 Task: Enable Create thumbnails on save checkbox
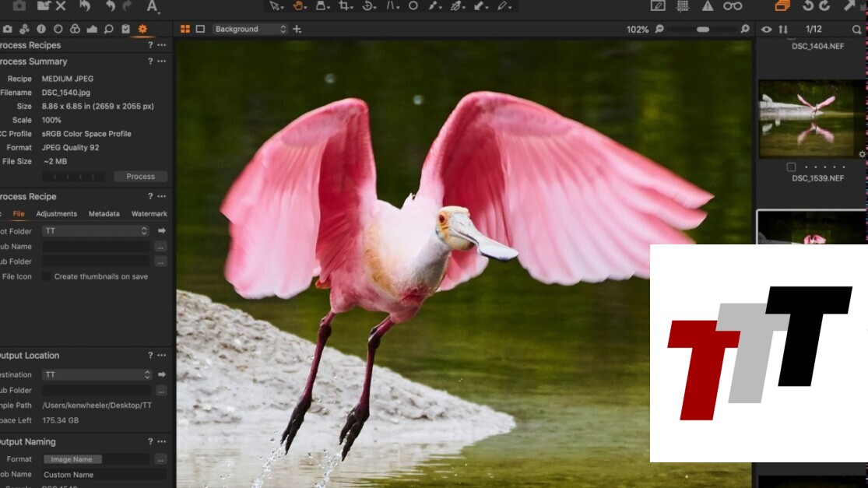click(47, 276)
